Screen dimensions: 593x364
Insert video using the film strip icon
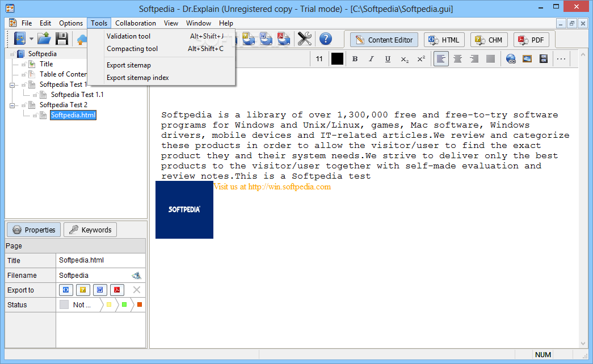click(x=544, y=59)
